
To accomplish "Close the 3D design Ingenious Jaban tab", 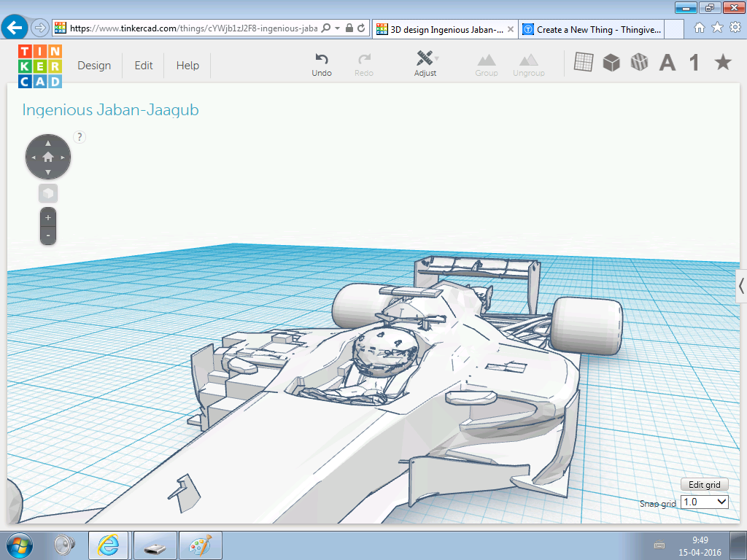I will 510,29.
